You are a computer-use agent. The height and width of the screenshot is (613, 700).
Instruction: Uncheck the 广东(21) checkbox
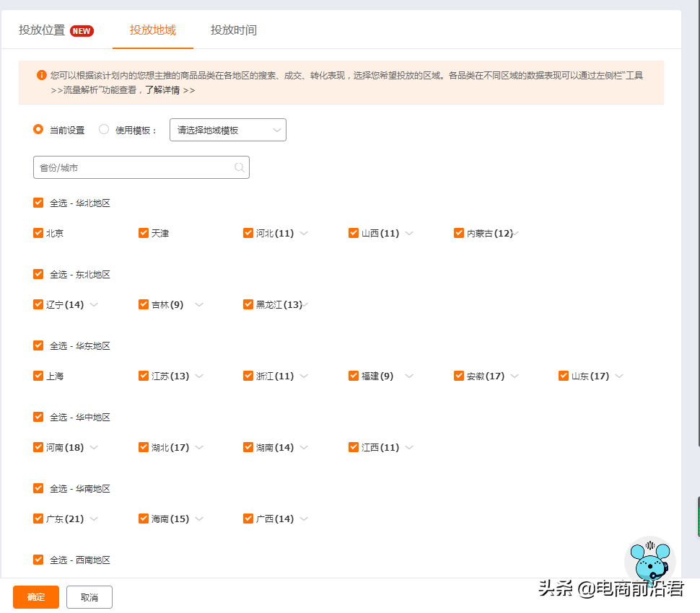click(x=38, y=519)
